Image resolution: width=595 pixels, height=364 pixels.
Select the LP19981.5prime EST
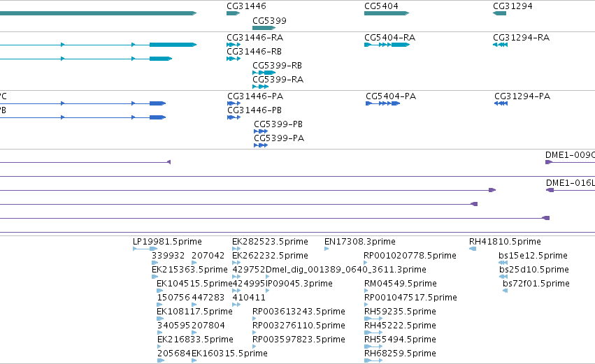(167, 242)
